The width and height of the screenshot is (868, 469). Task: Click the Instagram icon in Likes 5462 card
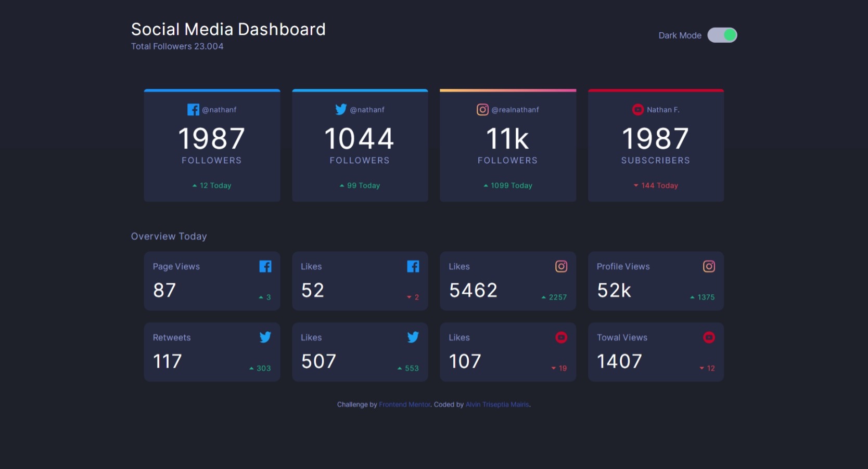point(561,267)
